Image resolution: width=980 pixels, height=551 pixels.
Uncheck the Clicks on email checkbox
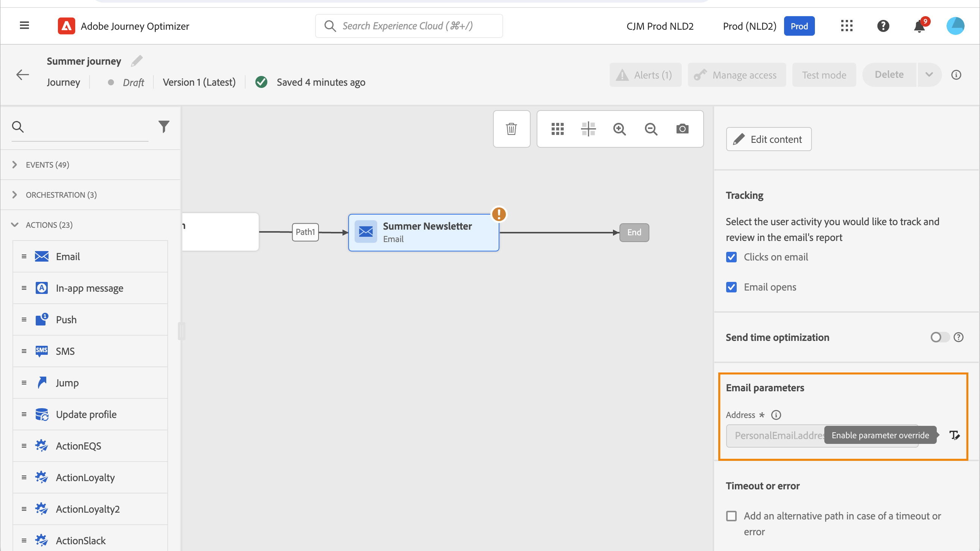(x=731, y=257)
